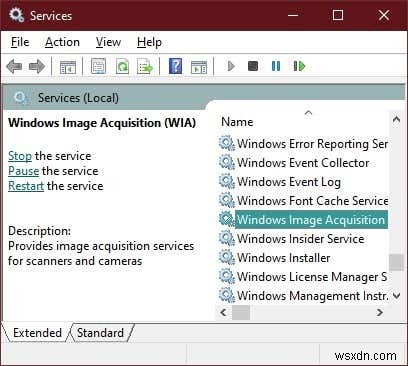Click Restart the service link
The height and width of the screenshot is (366, 408).
pos(26,186)
